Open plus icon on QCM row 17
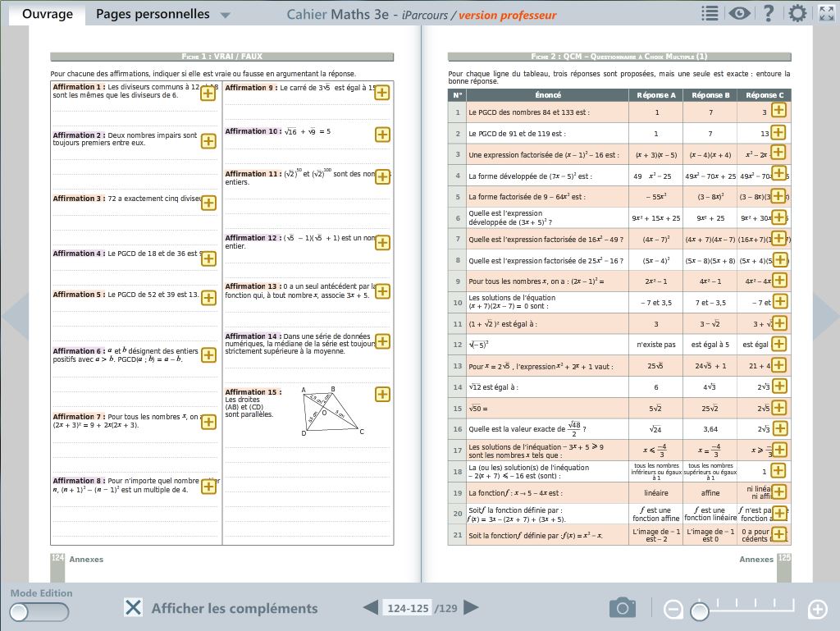The image size is (840, 631). pos(779,450)
